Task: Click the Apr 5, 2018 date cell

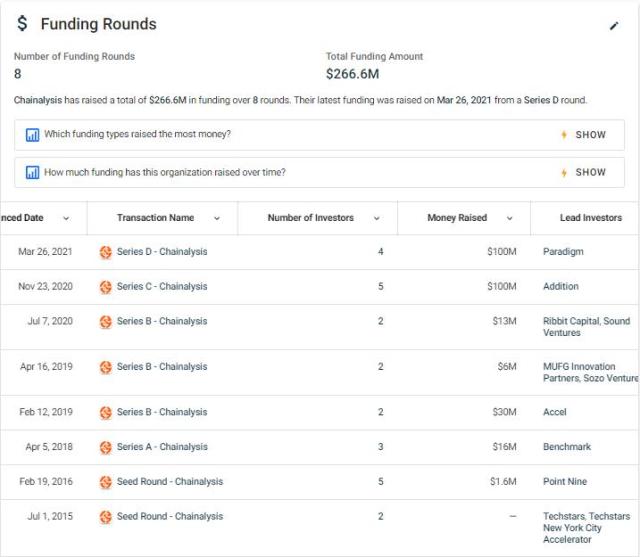Action: tap(49, 447)
